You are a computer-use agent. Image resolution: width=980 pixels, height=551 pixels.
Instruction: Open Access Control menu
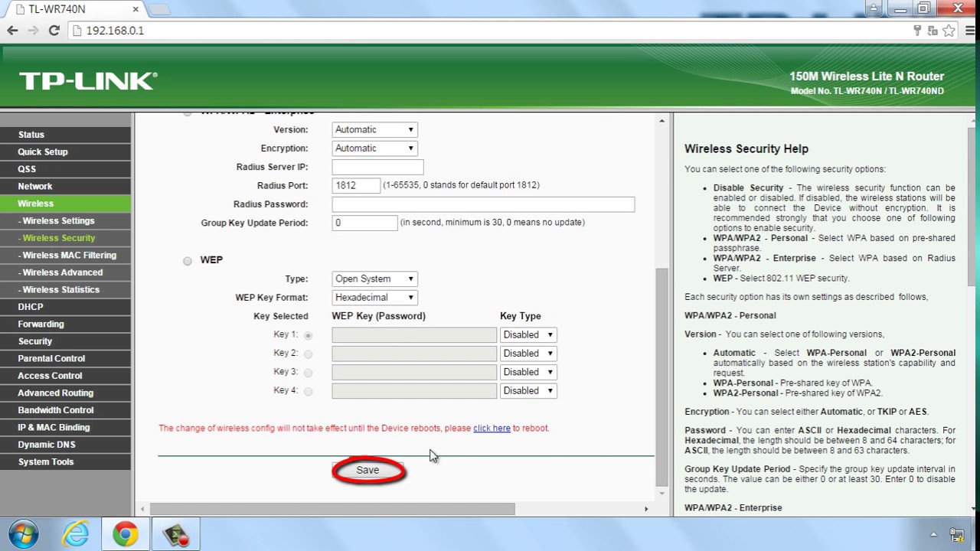click(65, 376)
